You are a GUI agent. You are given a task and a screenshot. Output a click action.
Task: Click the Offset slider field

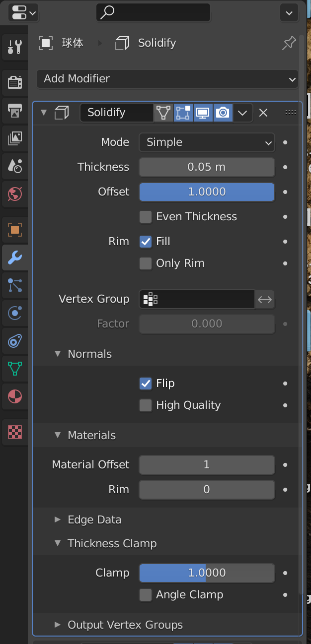point(207,192)
